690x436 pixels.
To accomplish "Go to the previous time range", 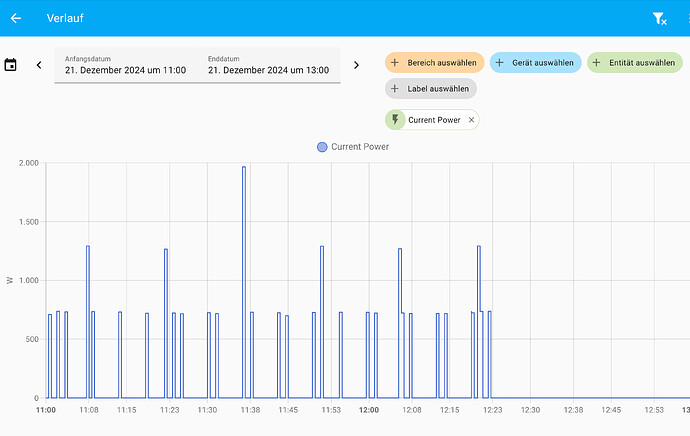I will click(x=39, y=65).
